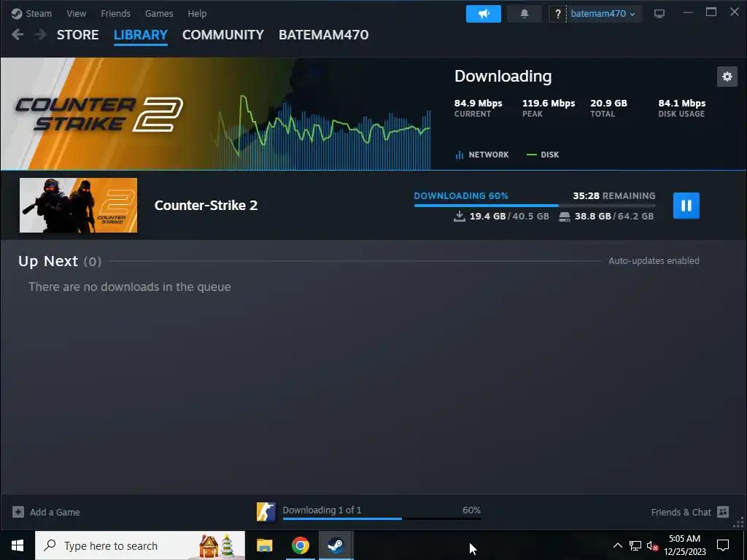
Task: Expand the batemam470 account dropdown
Action: [603, 14]
